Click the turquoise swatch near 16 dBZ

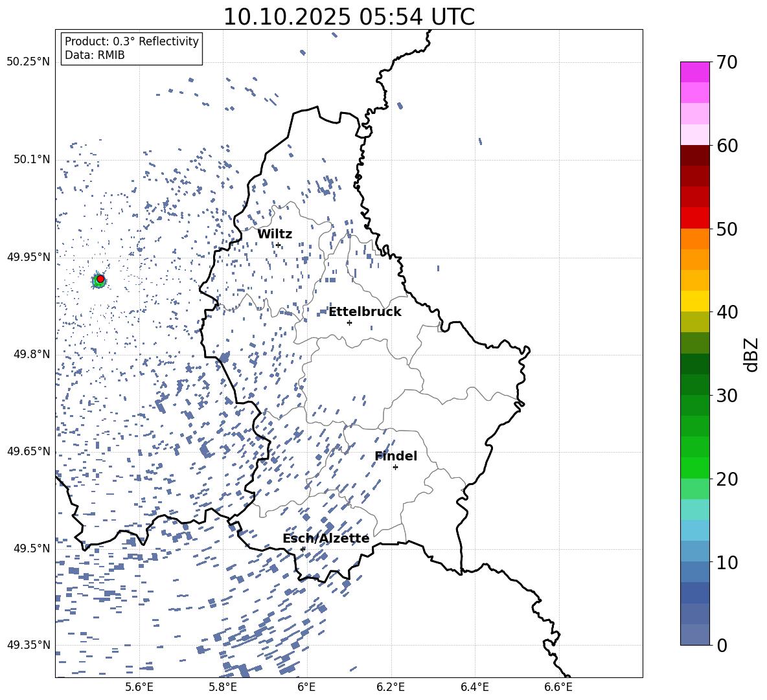coord(694,510)
